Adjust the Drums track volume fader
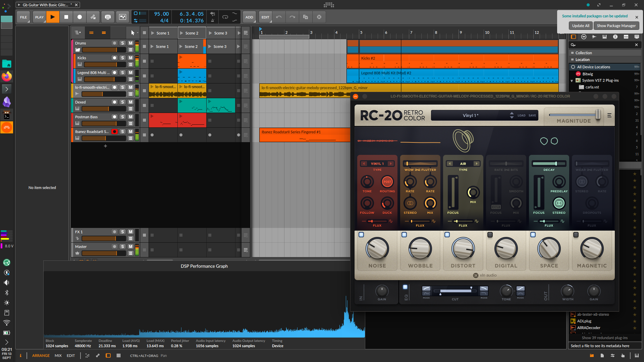Image resolution: width=644 pixels, height=362 pixels. (104, 50)
